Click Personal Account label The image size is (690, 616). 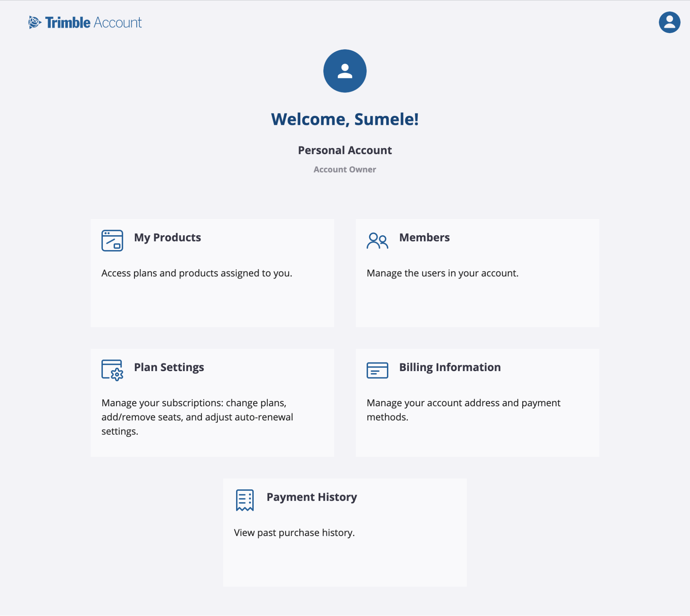(x=345, y=150)
